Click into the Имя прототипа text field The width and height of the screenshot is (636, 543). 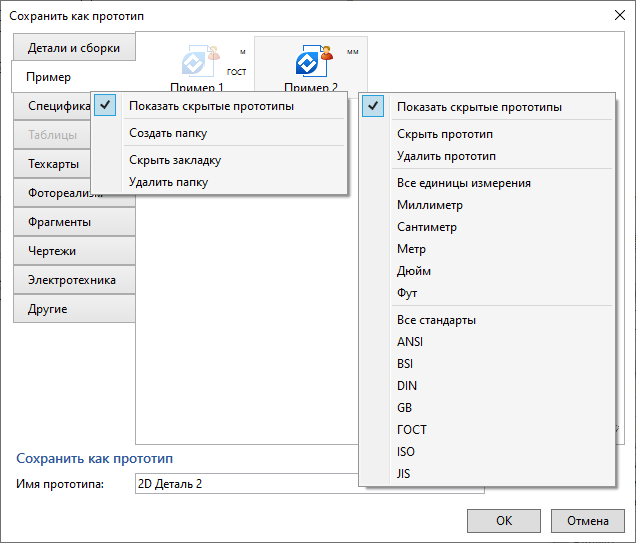point(245,485)
